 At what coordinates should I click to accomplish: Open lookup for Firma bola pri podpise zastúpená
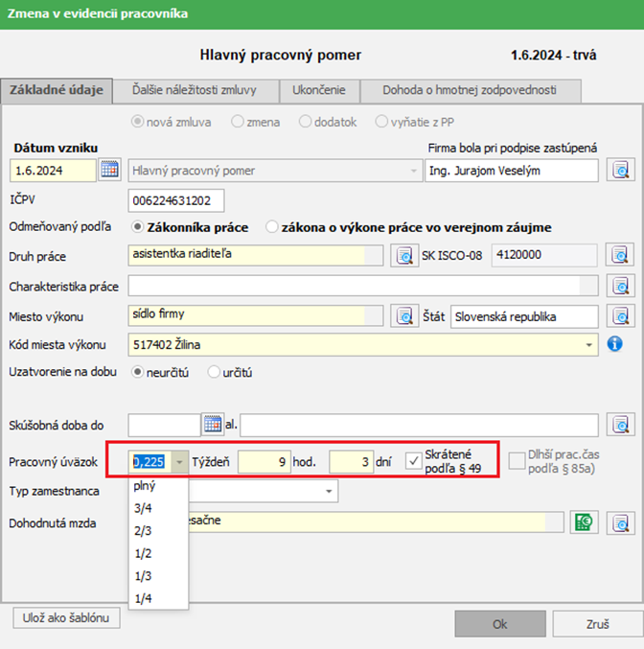[620, 170]
